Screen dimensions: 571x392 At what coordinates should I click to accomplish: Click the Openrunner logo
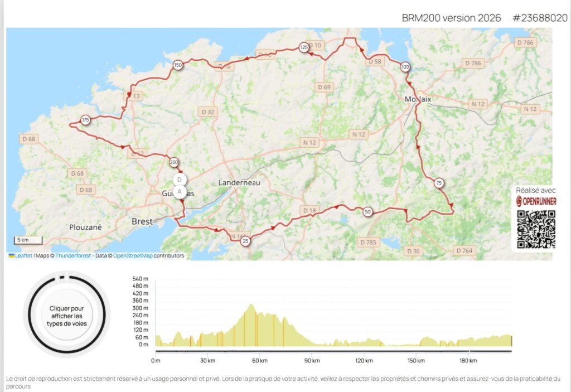click(x=536, y=201)
